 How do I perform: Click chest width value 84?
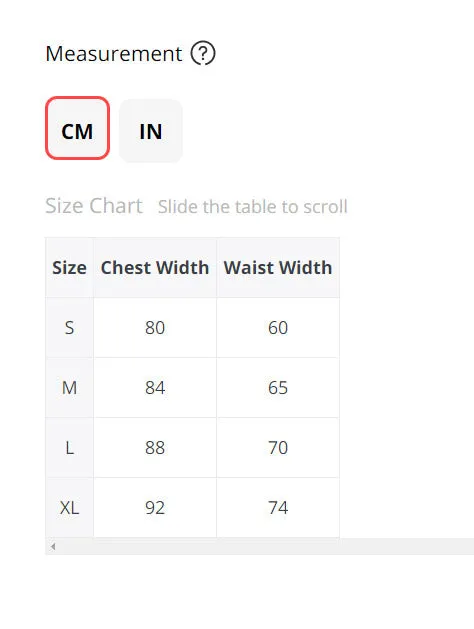pyautogui.click(x=155, y=388)
